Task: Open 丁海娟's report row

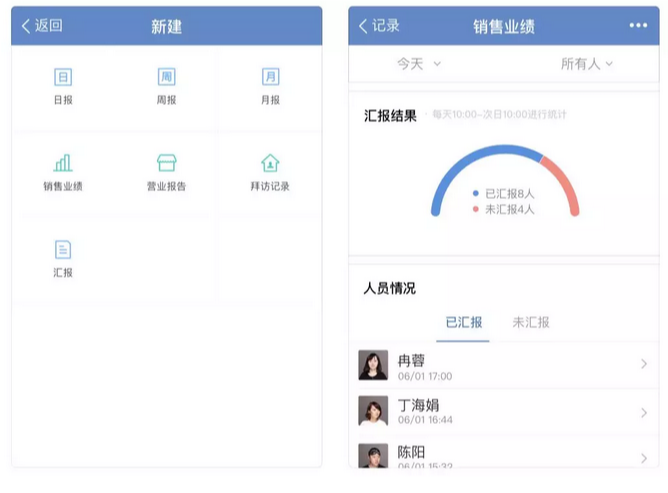Action: coord(504,412)
